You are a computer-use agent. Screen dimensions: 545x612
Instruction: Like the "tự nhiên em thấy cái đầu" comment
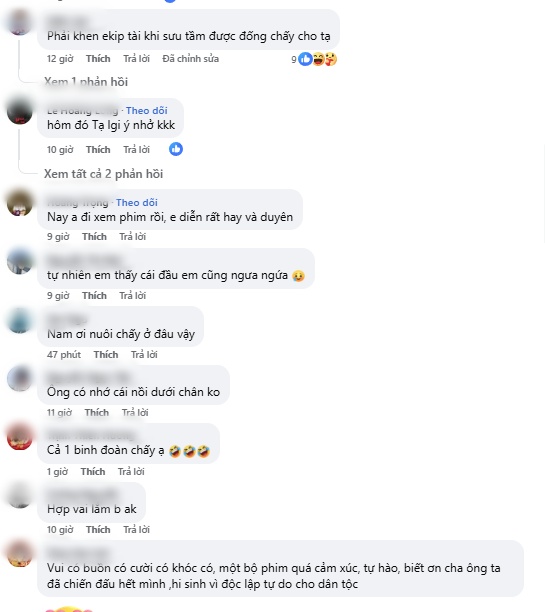(x=94, y=295)
